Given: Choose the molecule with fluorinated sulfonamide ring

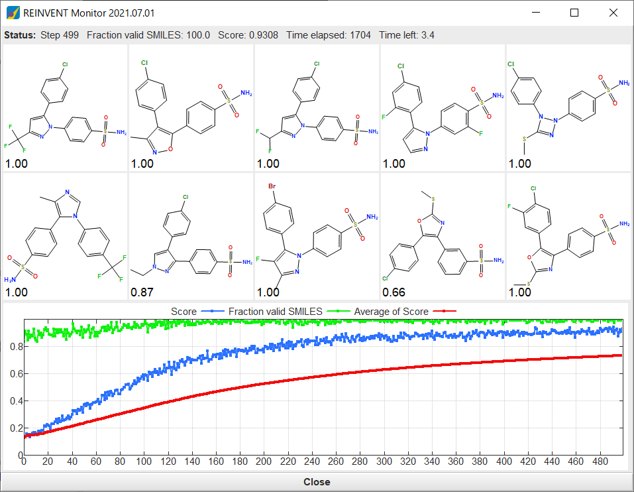Looking at the screenshot, I should 443,108.
